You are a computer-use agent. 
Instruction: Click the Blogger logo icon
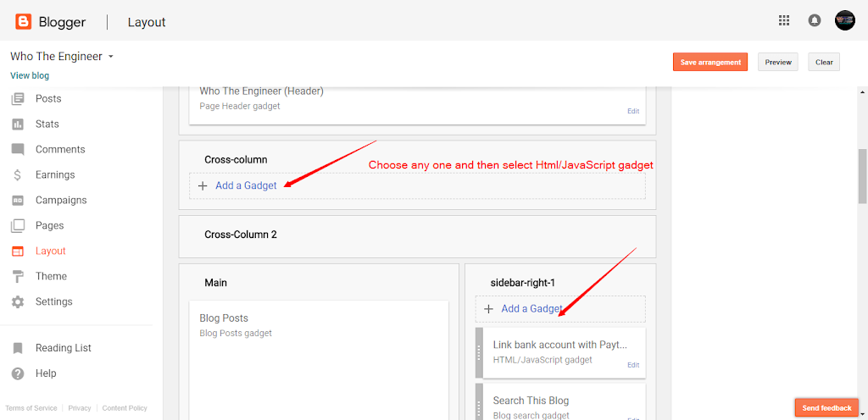pos(23,21)
